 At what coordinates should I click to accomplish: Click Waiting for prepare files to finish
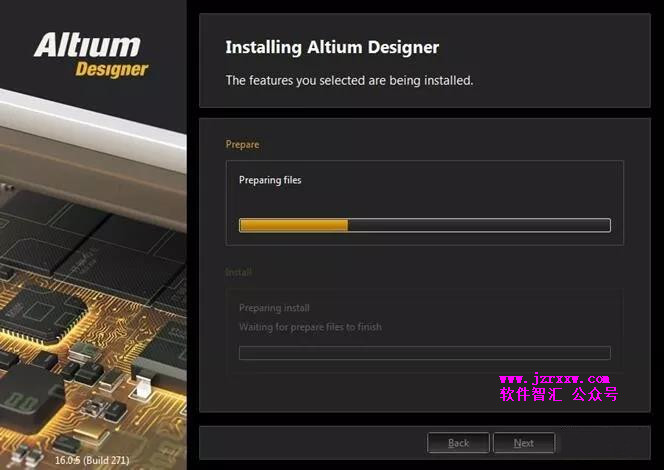click(310, 327)
